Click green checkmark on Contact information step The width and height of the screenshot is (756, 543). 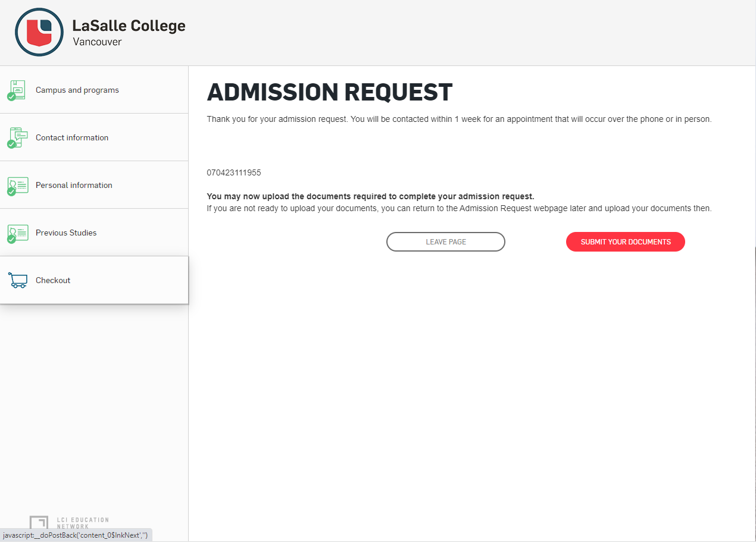click(x=11, y=144)
